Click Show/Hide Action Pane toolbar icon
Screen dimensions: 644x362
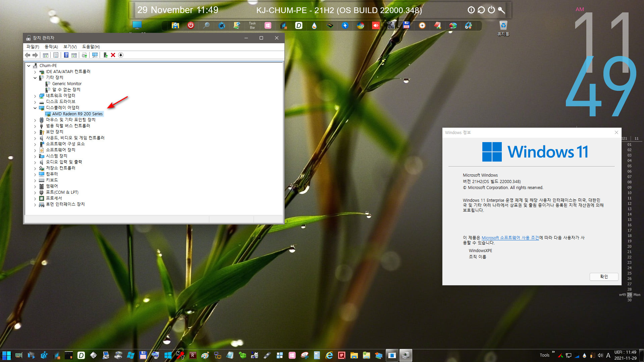click(74, 55)
